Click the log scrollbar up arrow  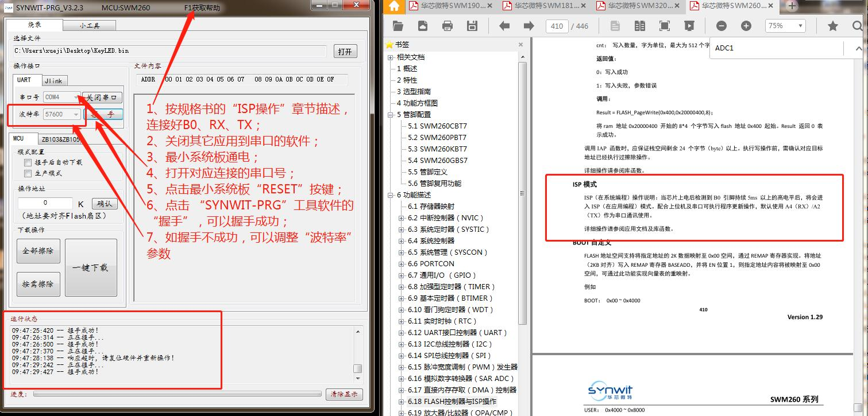click(358, 331)
